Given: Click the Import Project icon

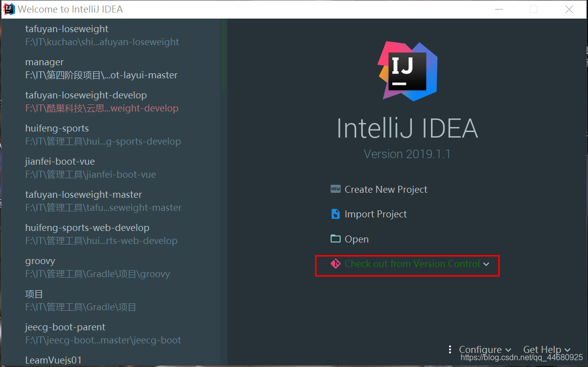Looking at the screenshot, I should 335,214.
